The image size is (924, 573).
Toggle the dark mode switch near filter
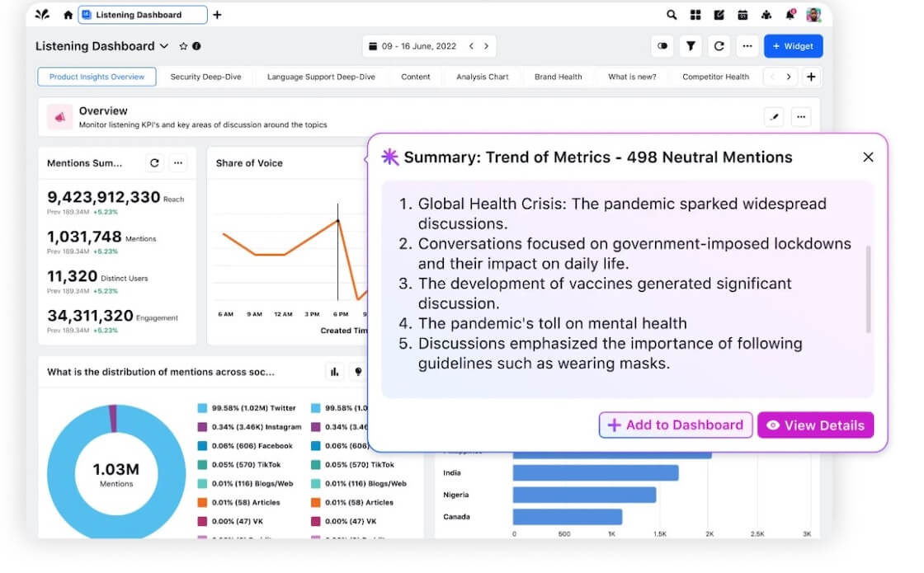point(662,46)
